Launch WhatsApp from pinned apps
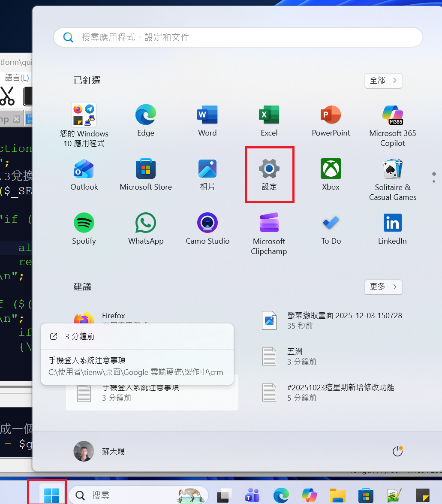 click(x=145, y=229)
